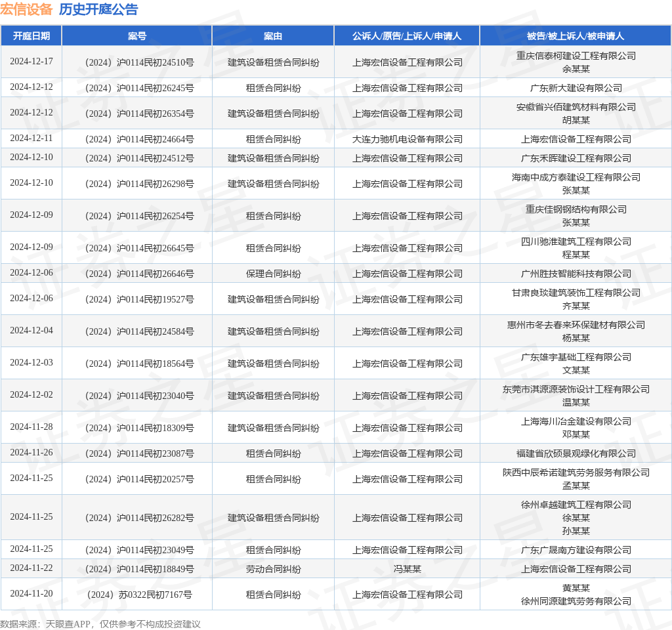Select case number 沪0114民初24664号
Viewport: 672px width, 630px height.
140,139
